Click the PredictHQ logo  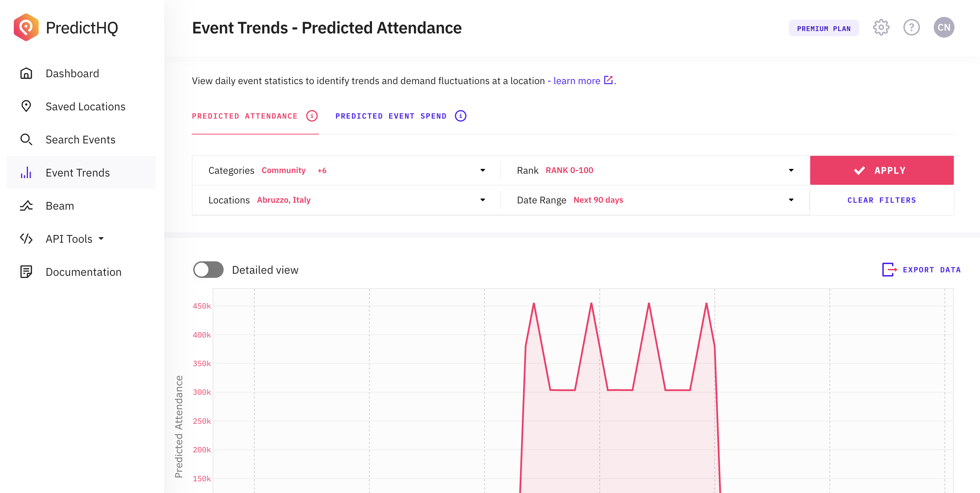point(26,27)
